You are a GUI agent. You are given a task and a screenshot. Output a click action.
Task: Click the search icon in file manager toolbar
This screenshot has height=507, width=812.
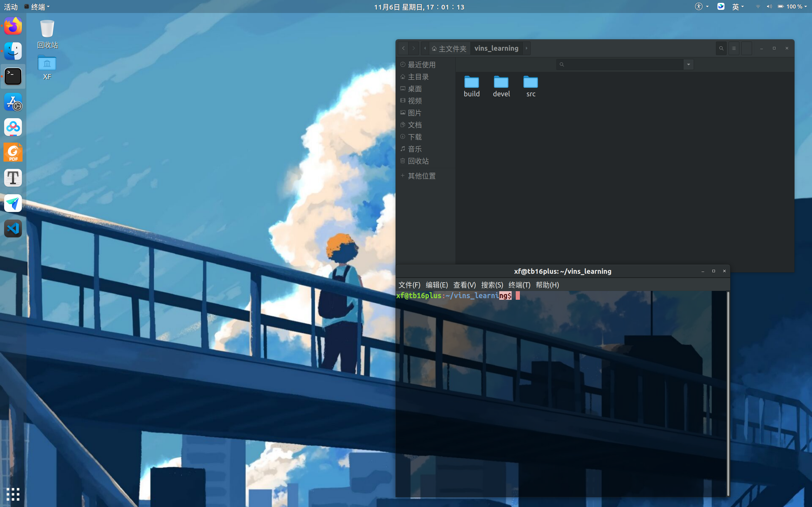(x=721, y=48)
